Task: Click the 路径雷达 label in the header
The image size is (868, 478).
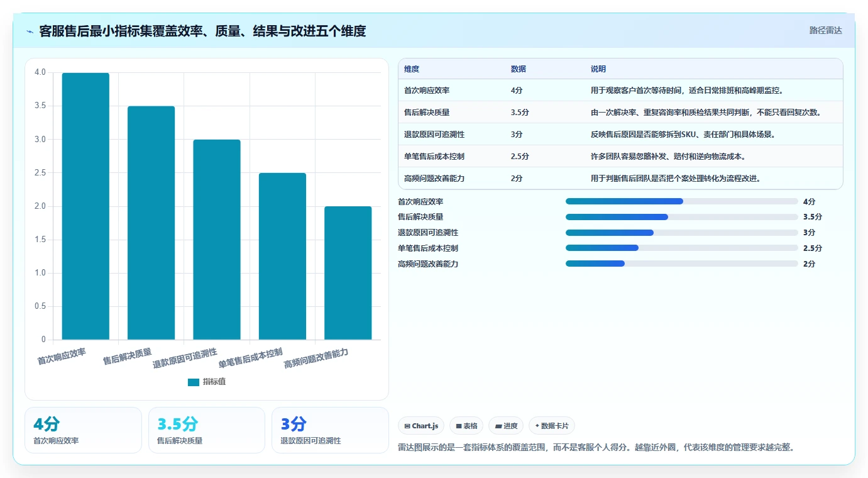Action: pyautogui.click(x=825, y=30)
